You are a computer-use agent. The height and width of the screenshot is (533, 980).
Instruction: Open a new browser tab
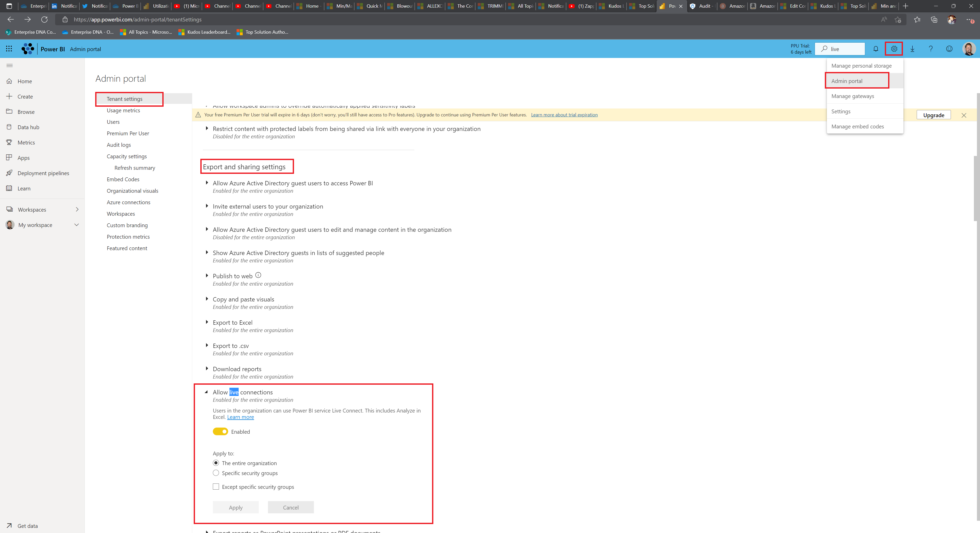[x=905, y=6]
